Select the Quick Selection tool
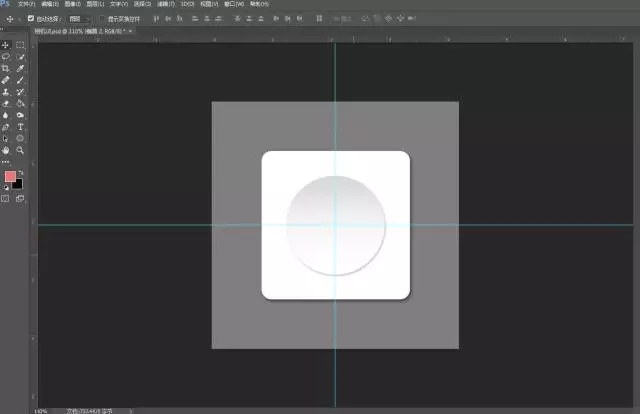 [x=20, y=57]
